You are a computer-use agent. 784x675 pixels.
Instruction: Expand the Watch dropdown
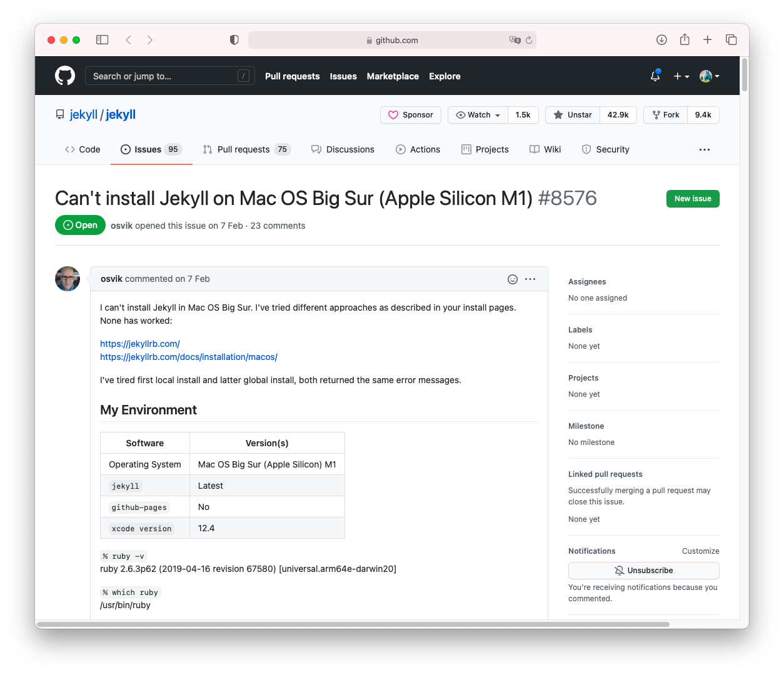coord(478,115)
